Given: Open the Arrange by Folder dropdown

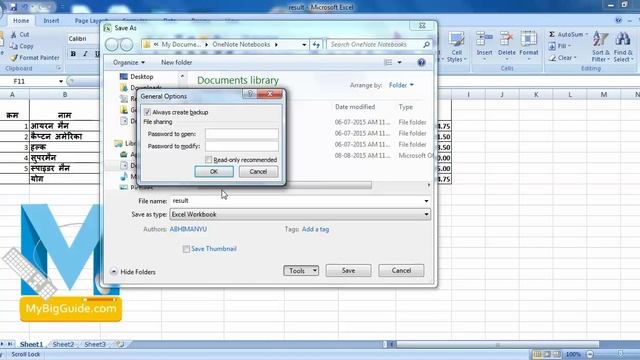Looking at the screenshot, I should click(401, 85).
